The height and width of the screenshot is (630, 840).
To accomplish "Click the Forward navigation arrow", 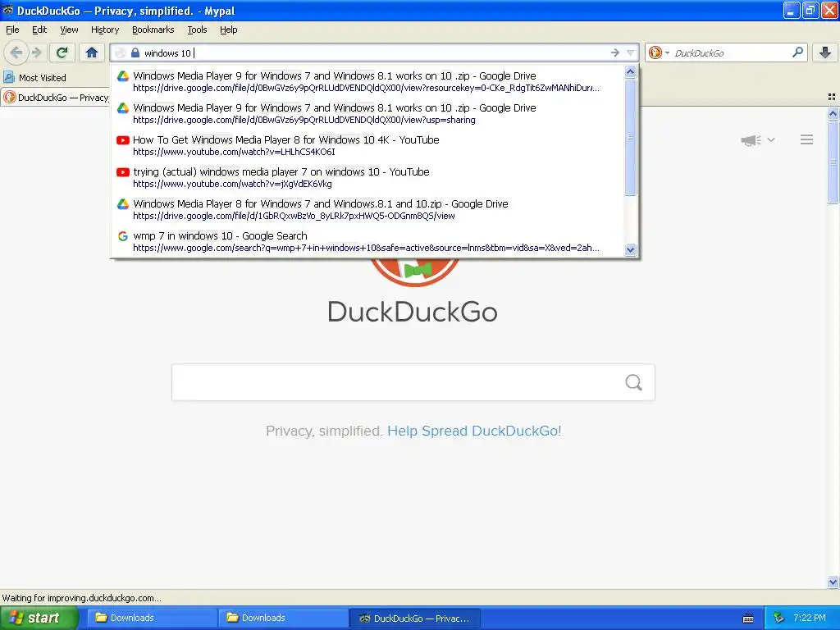I will [x=36, y=52].
